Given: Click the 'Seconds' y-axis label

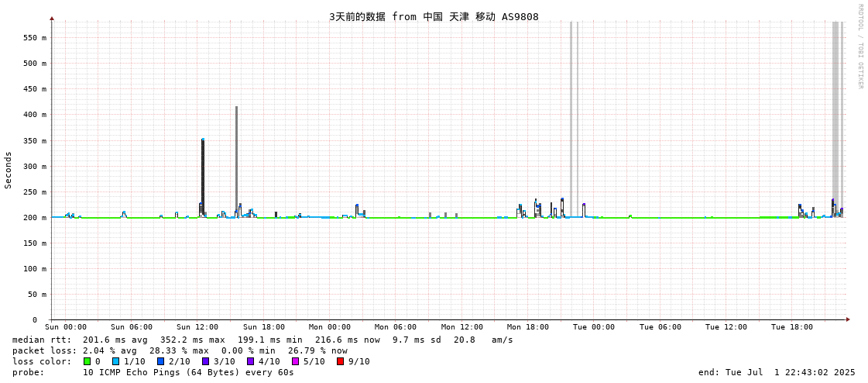Looking at the screenshot, I should coord(9,170).
